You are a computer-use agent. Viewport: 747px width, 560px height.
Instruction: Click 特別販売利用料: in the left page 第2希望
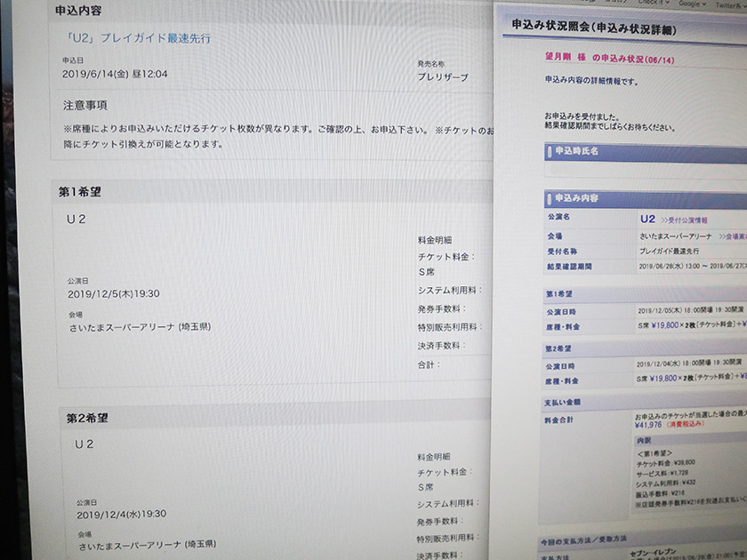click(448, 538)
